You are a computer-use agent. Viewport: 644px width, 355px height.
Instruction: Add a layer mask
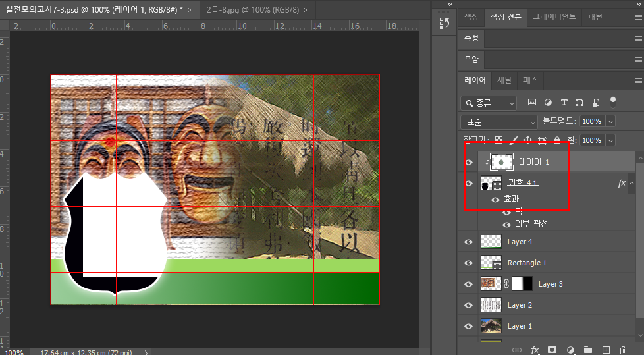click(x=552, y=350)
